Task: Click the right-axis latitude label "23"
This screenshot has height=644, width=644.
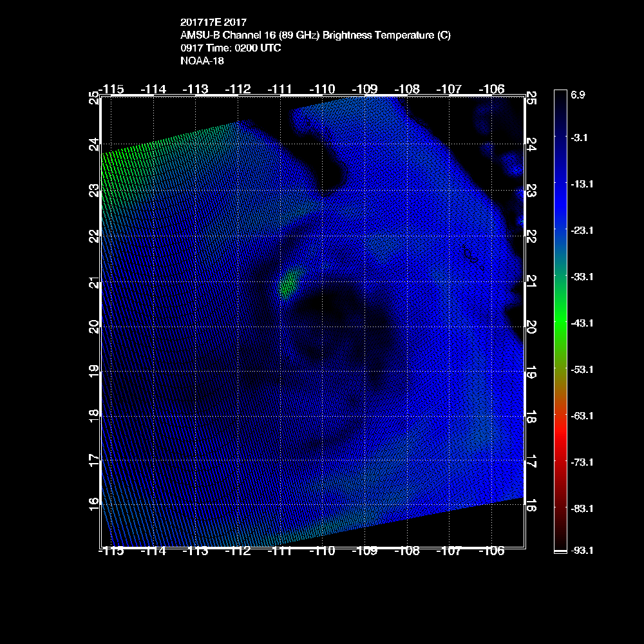Action: coord(531,191)
